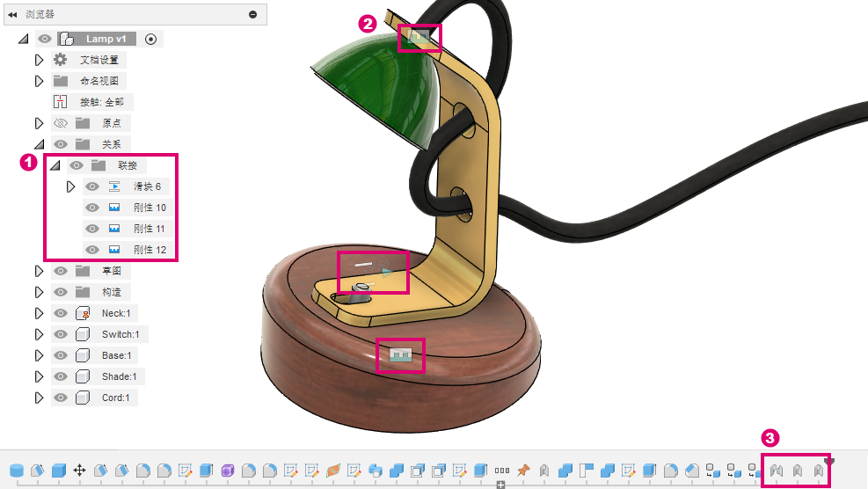Image resolution: width=868 pixels, height=489 pixels.
Task: Expand the 滑块 6 joint node
Action: 70,186
